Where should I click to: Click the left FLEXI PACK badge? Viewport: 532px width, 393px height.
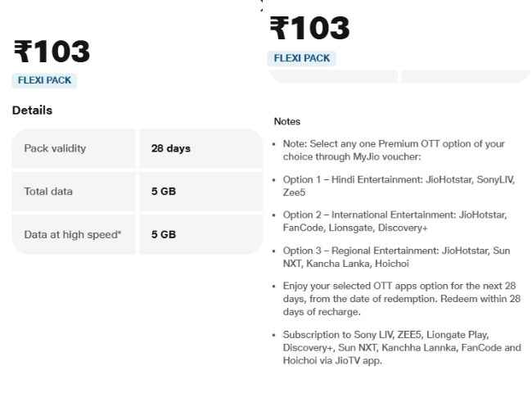(x=44, y=80)
